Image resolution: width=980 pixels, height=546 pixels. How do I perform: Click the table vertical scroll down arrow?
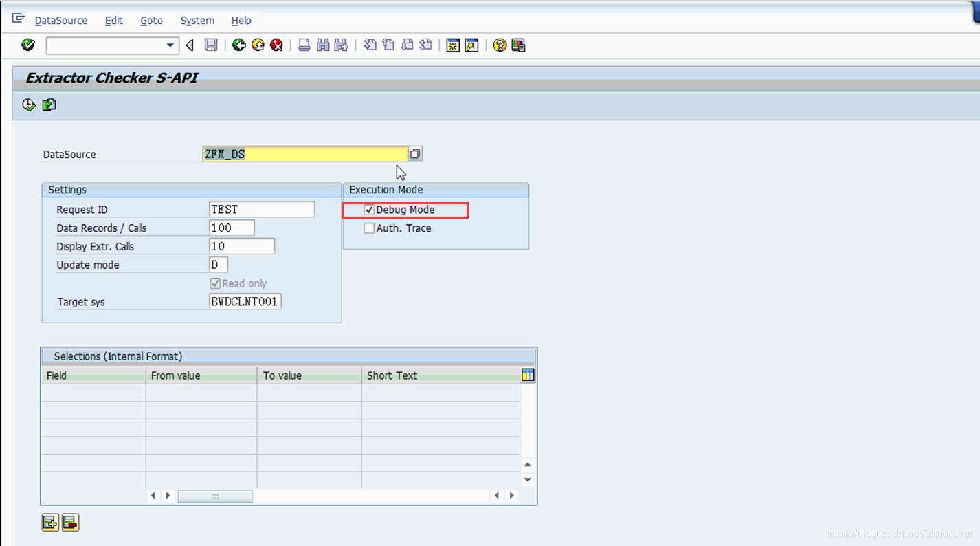click(528, 480)
